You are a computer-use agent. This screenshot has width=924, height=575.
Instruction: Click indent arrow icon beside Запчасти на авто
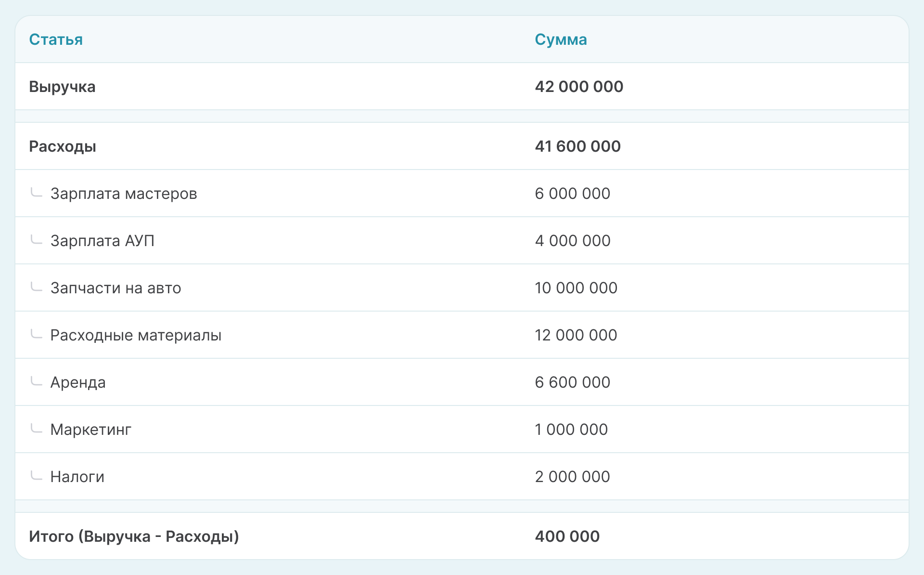[37, 287]
